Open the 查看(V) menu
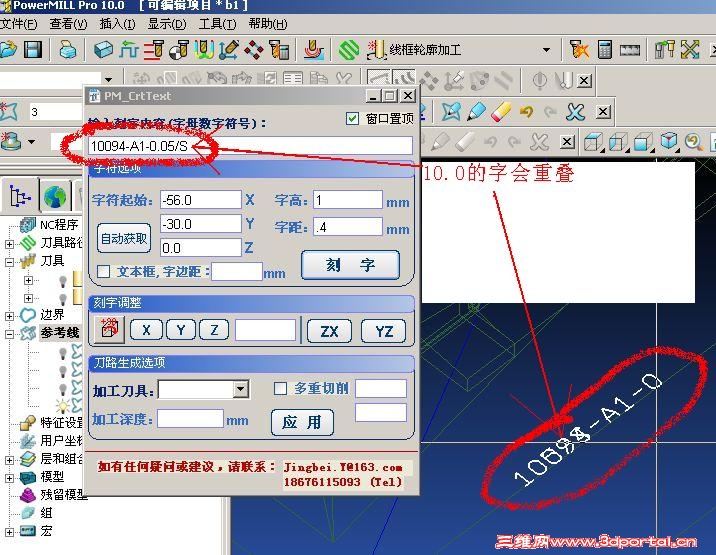The image size is (716, 555). click(x=68, y=24)
